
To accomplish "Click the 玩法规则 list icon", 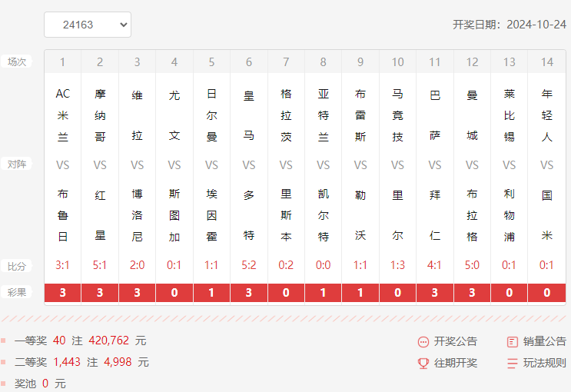I will (x=513, y=364).
